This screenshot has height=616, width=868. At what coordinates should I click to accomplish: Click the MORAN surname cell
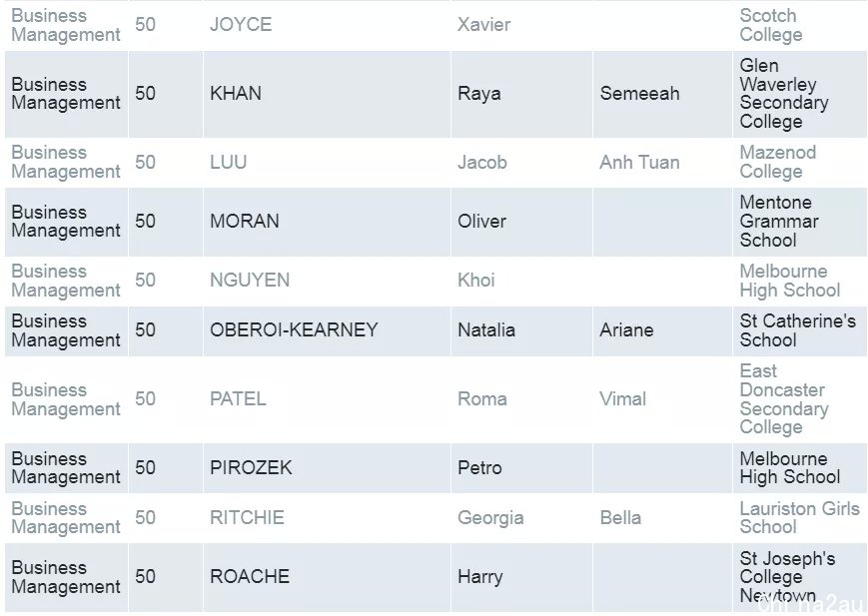[327, 222]
